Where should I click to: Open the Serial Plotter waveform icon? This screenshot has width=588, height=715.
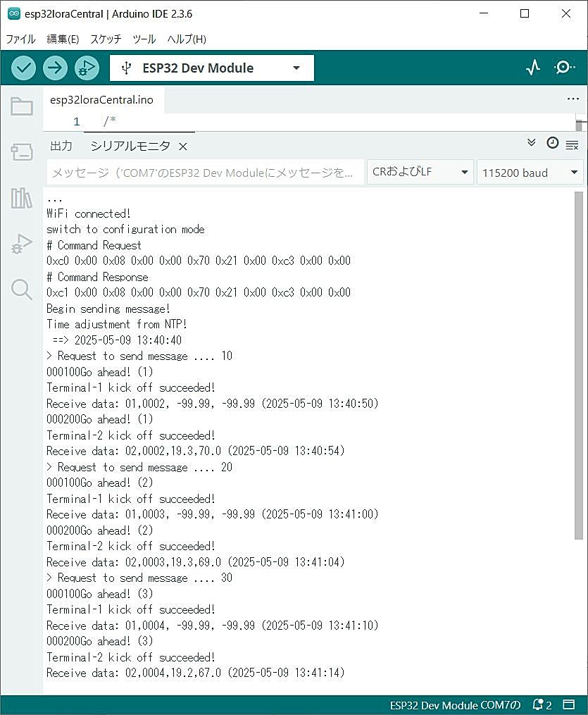tap(533, 68)
